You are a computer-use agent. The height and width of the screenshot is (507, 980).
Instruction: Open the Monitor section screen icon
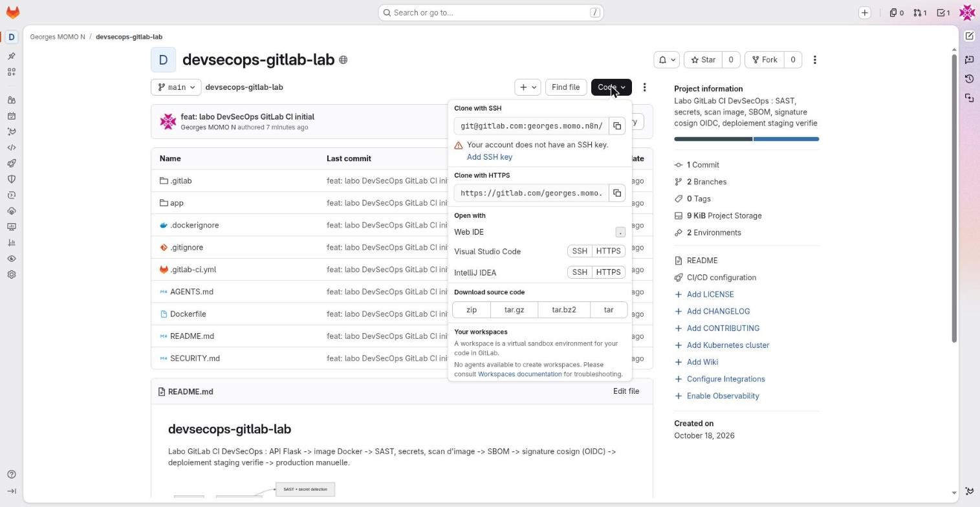click(x=11, y=227)
